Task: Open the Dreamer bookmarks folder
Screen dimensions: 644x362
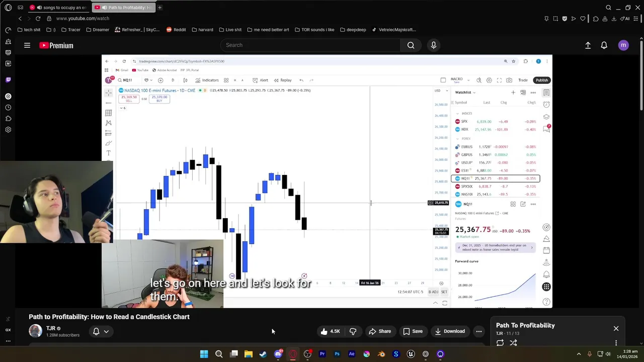Action: point(97,30)
